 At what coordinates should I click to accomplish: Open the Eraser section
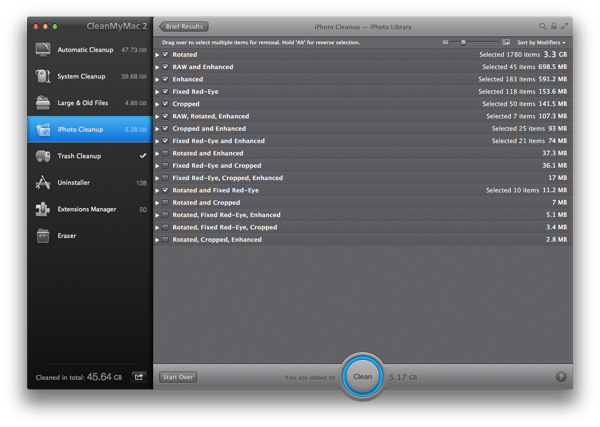[90, 236]
